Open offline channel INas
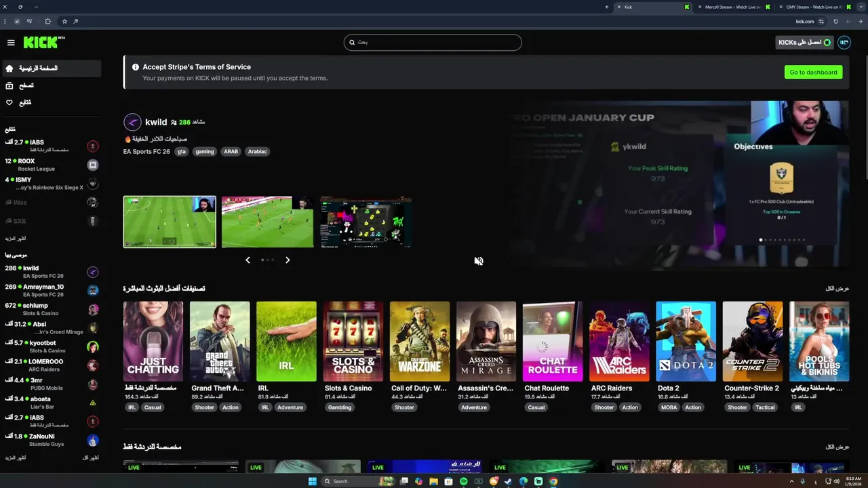 pyautogui.click(x=51, y=202)
